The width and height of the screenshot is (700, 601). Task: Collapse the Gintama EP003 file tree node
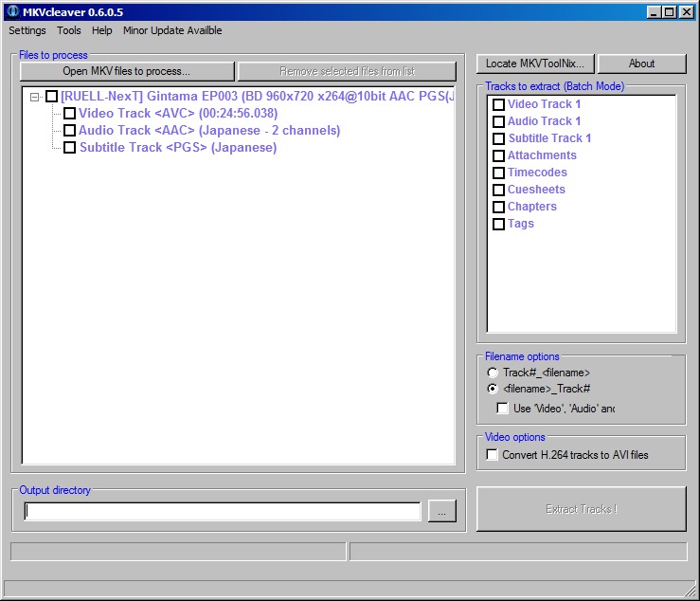35,97
